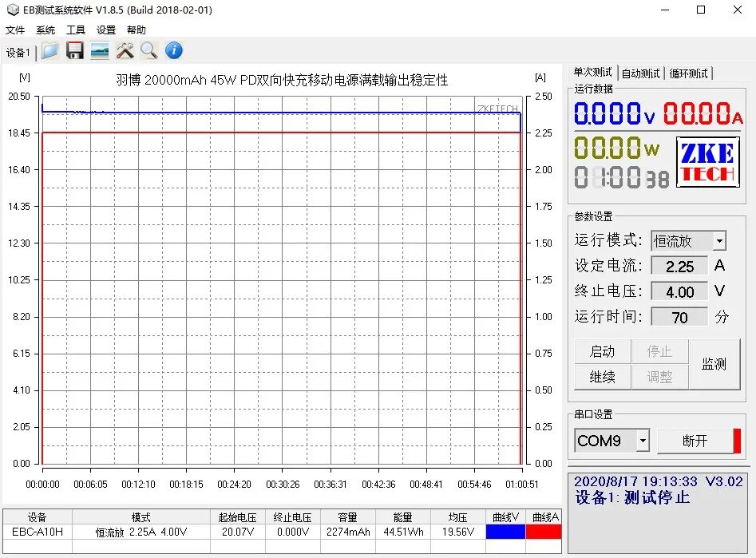The width and height of the screenshot is (756, 558).
Task: Switch to the 单次测试 tab
Action: tap(592, 73)
